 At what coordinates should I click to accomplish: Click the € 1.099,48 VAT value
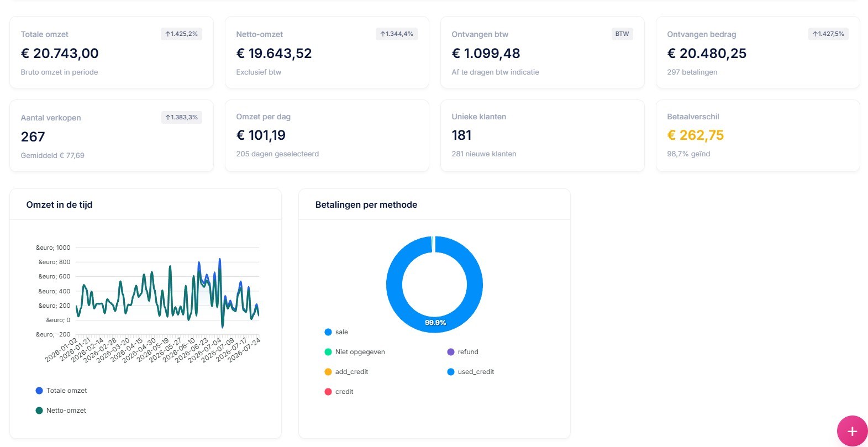click(486, 53)
